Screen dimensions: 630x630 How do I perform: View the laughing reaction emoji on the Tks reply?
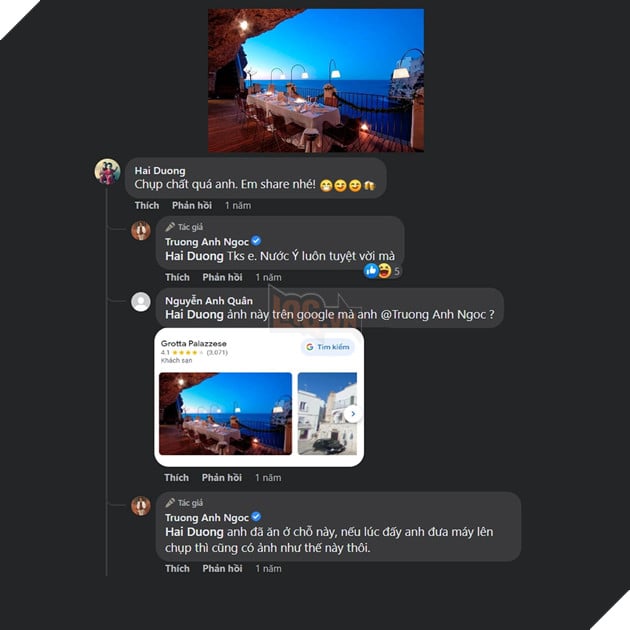point(385,271)
